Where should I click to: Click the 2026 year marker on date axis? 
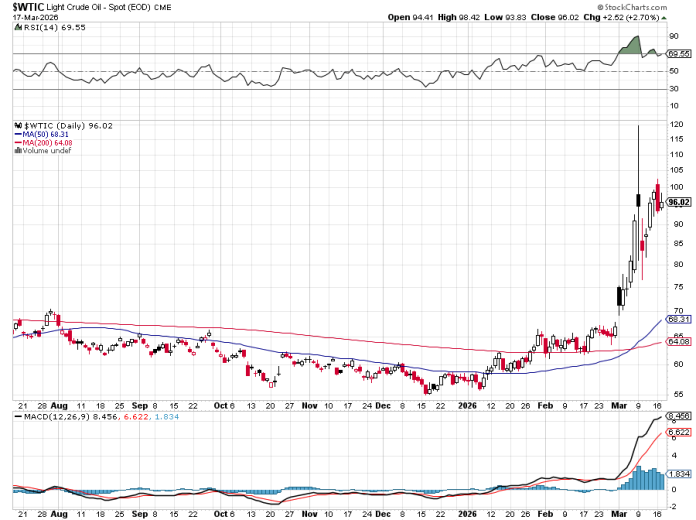tap(466, 406)
